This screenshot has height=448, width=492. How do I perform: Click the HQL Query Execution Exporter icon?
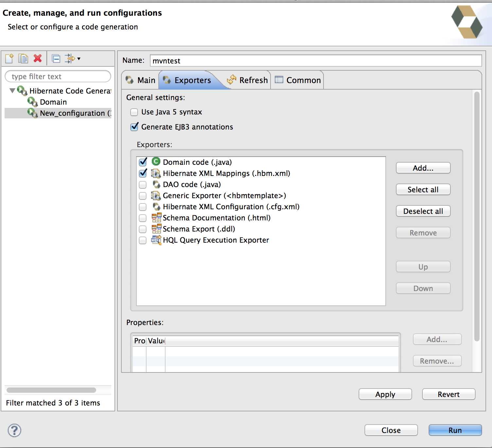click(x=156, y=240)
